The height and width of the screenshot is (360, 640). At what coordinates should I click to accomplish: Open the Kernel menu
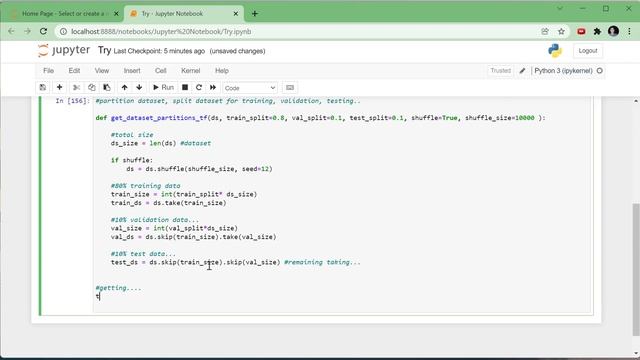(x=191, y=71)
